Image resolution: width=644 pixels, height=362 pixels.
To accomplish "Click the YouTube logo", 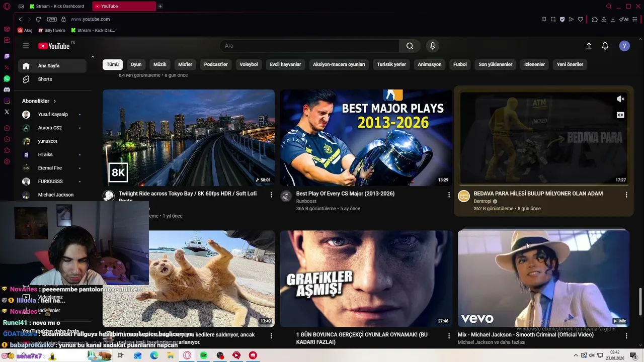I will tap(54, 46).
